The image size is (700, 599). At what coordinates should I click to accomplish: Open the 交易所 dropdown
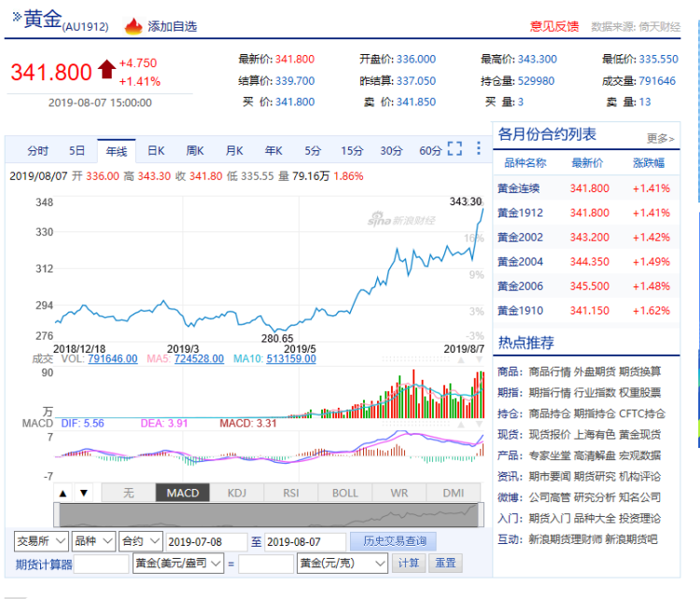coord(41,541)
